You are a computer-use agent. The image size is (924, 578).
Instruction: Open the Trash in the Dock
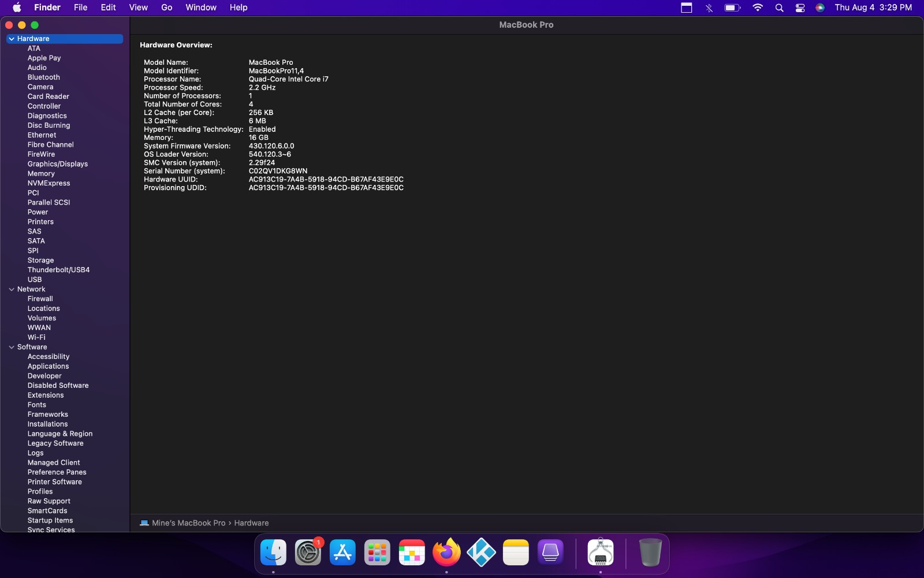(x=650, y=553)
